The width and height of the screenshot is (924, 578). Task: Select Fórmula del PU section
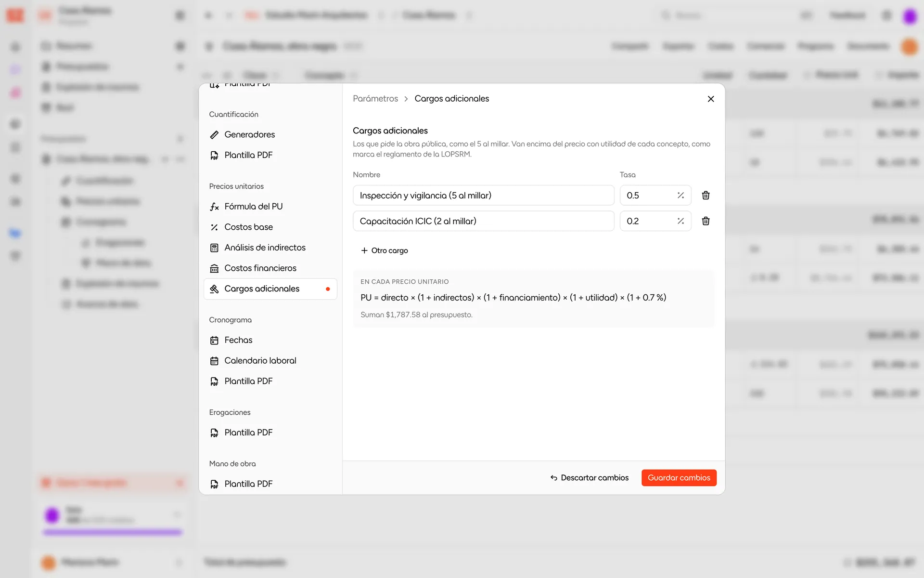270,206
